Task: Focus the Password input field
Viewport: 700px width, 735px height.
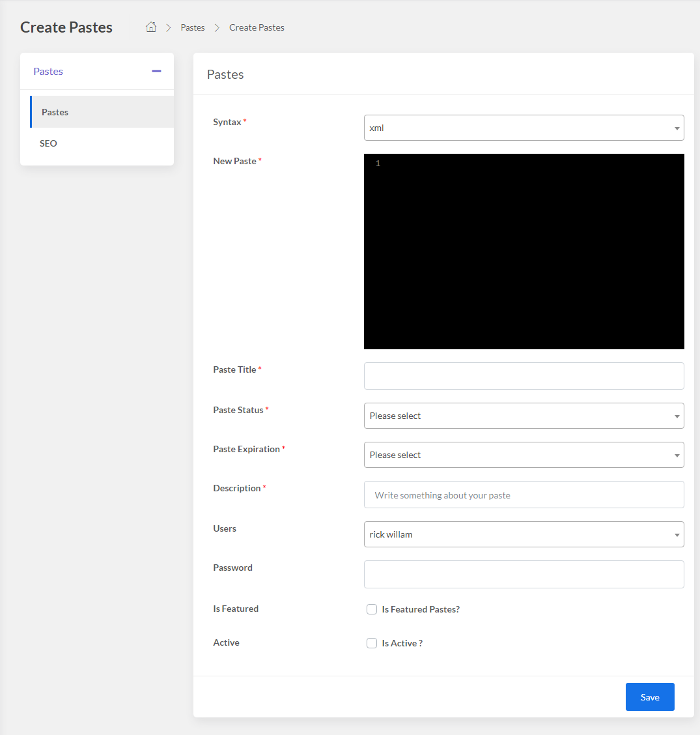Action: 524,574
